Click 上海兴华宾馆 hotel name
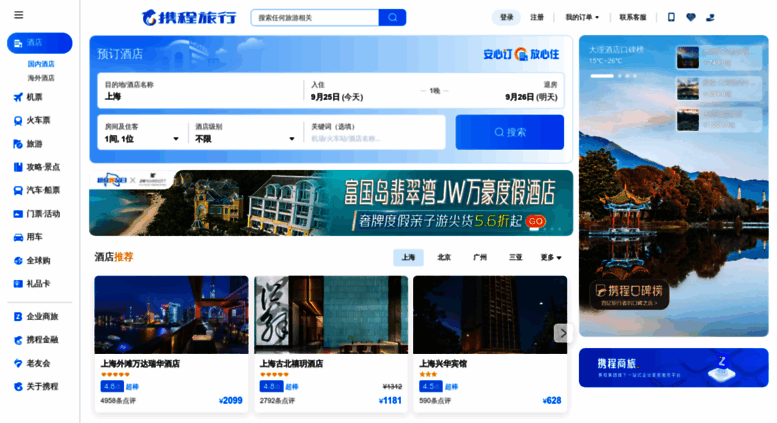 tap(443, 364)
